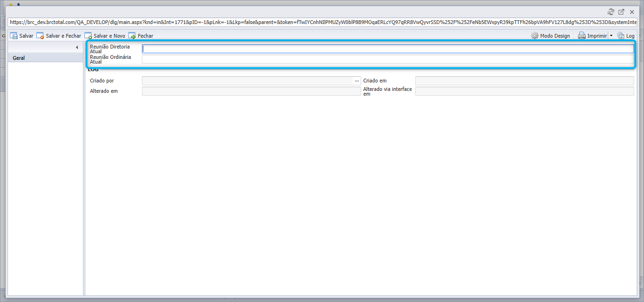
Task: Click the dialog URL address bar
Action: (322, 22)
